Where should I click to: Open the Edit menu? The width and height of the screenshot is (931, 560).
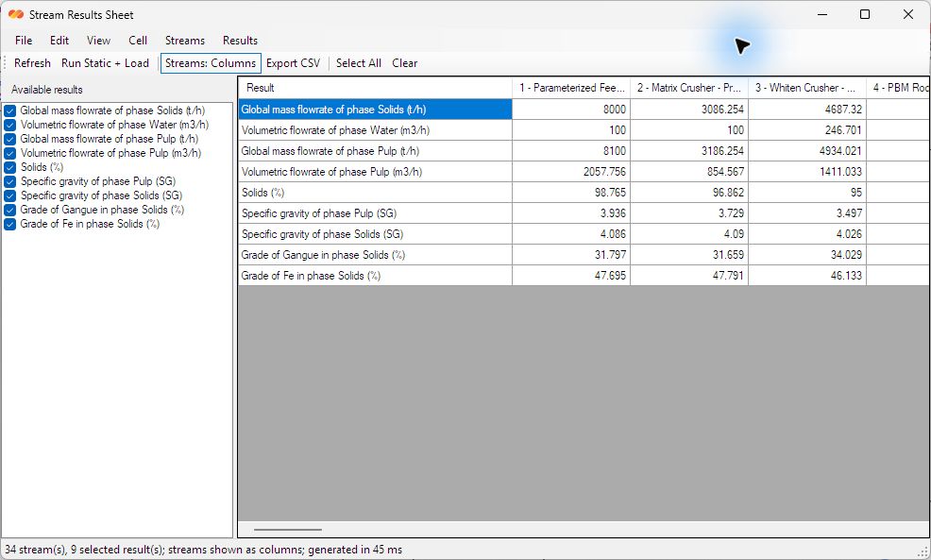[x=59, y=41]
